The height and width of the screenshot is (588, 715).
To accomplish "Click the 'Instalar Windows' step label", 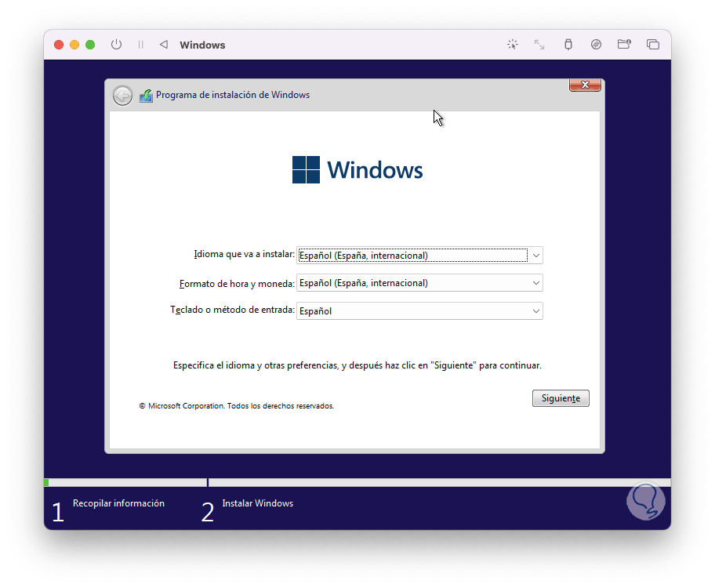I will (x=258, y=503).
